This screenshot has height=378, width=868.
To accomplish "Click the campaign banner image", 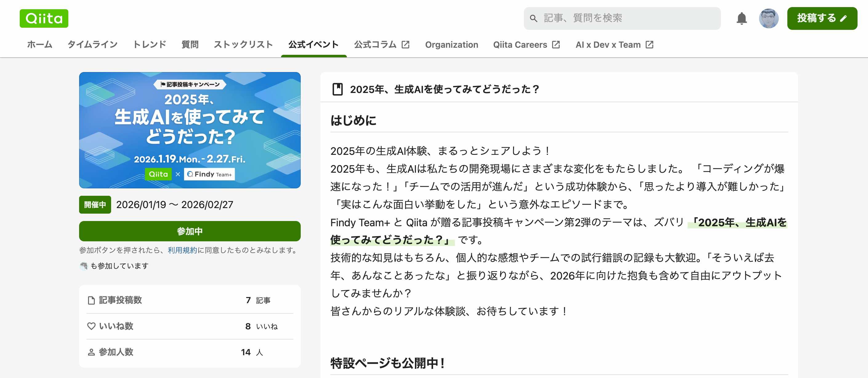I will tap(190, 130).
